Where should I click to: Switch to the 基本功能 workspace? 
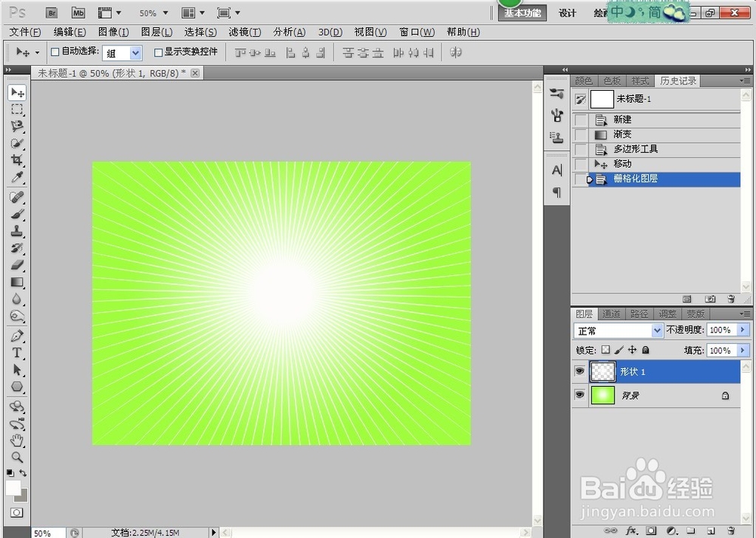tap(522, 13)
